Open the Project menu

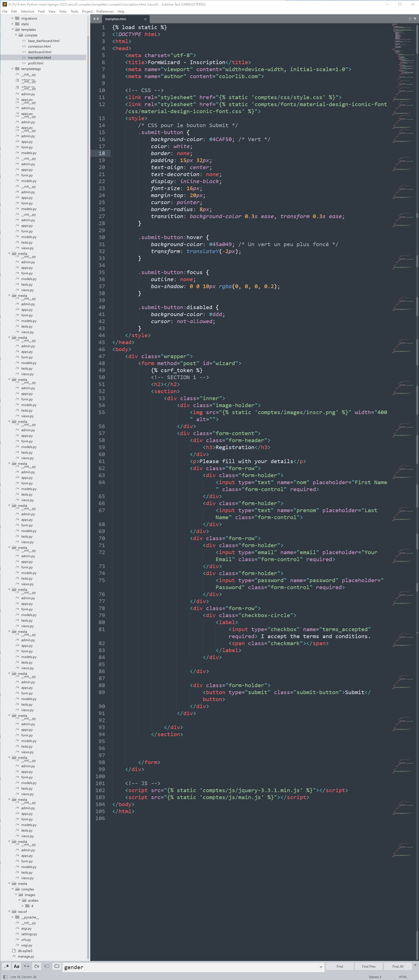click(x=87, y=11)
